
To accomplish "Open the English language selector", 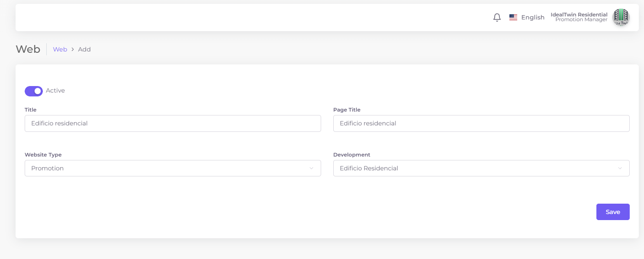I will tap(532, 18).
